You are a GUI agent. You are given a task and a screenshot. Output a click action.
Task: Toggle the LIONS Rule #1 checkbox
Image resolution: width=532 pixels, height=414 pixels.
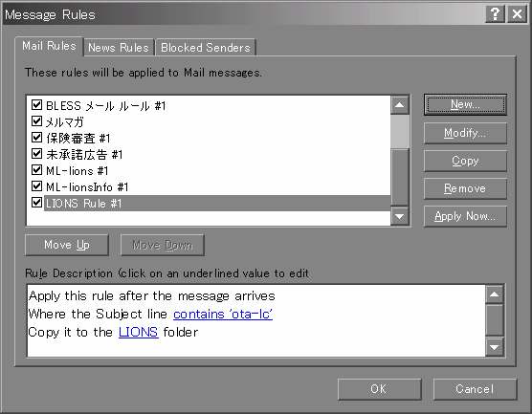(x=36, y=203)
